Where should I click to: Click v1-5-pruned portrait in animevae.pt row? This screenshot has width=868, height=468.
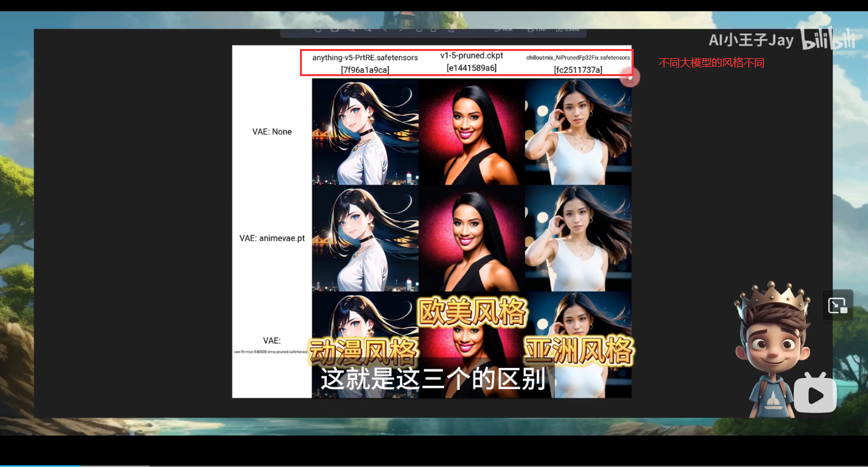tap(472, 238)
